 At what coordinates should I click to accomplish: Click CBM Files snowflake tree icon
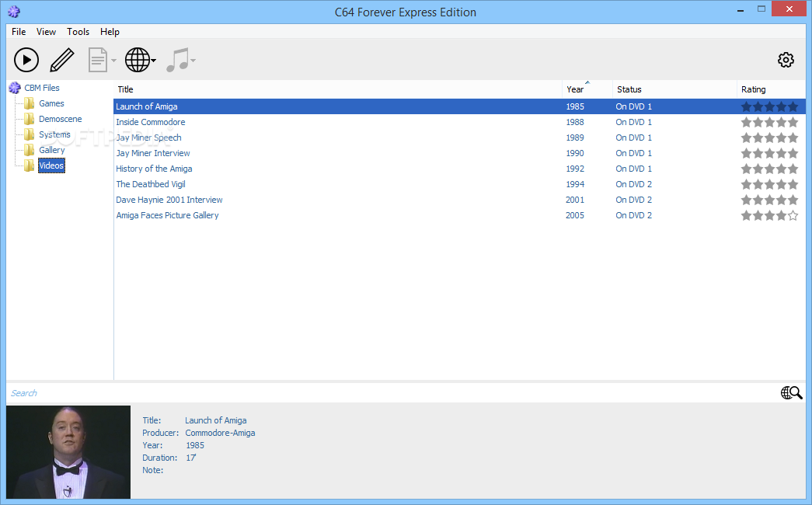[x=15, y=88]
